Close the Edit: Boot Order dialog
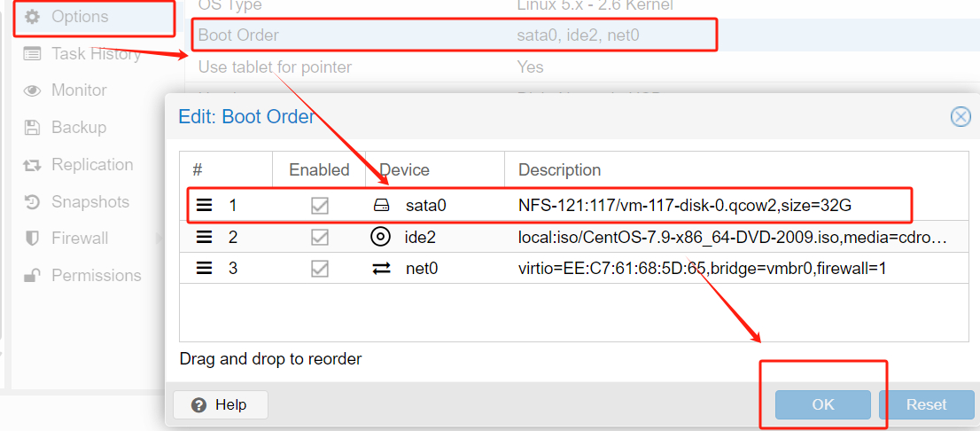This screenshot has height=431, width=980. pos(961,116)
